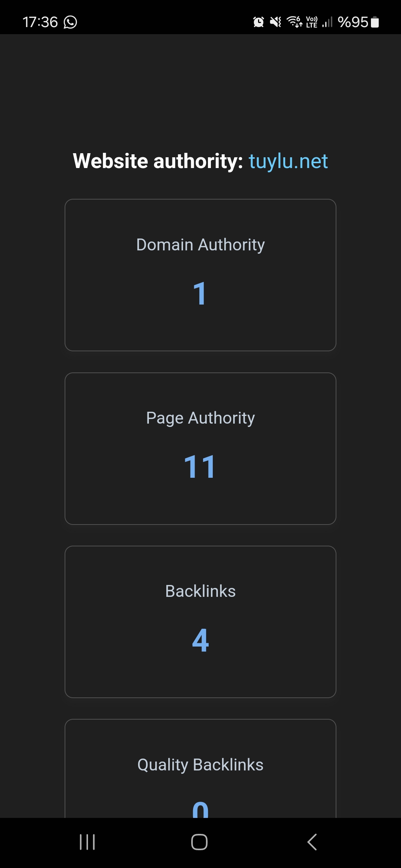The image size is (401, 868).
Task: Tap the 17:36 clock time
Action: click(40, 22)
